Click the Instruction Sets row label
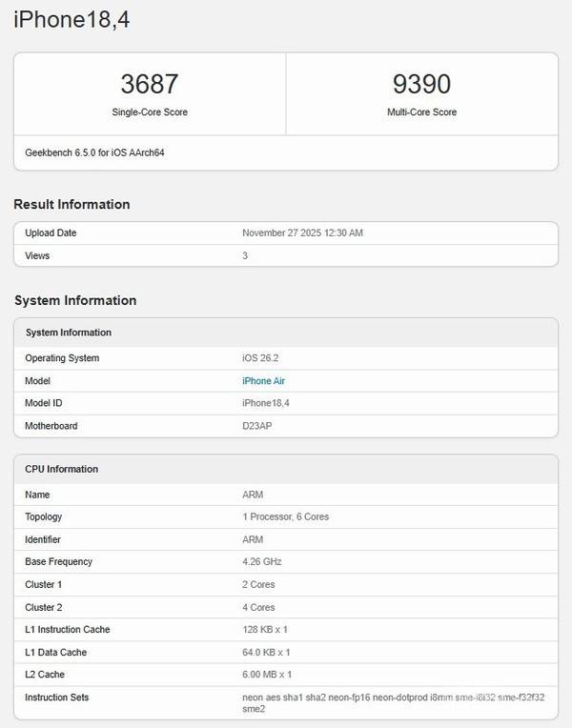The height and width of the screenshot is (728, 572). pos(57,698)
